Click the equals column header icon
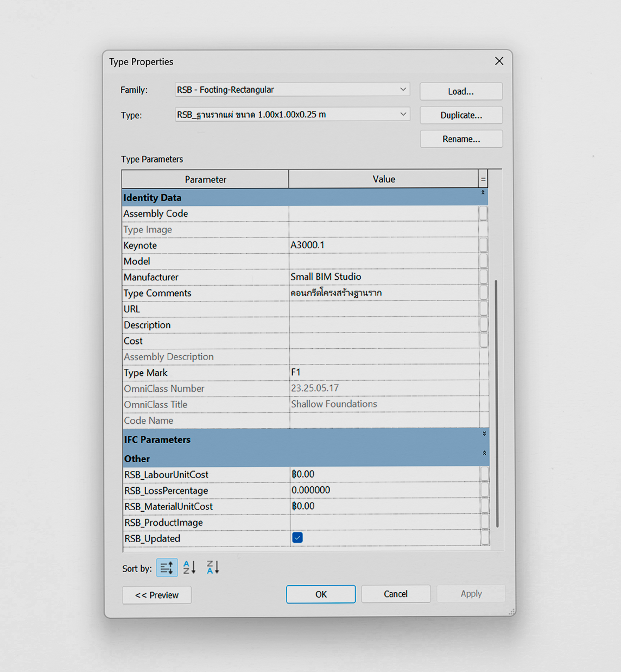The height and width of the screenshot is (672, 621). coord(483,179)
